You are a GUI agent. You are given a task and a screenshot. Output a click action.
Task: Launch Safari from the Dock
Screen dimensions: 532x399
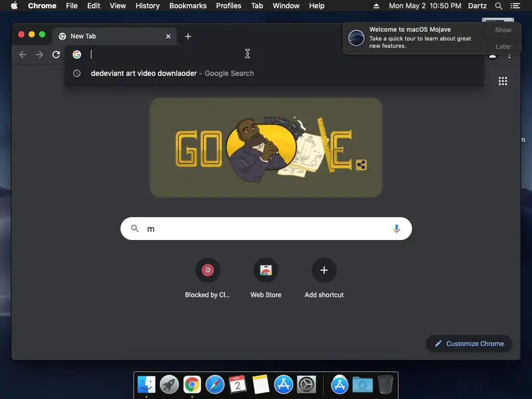click(x=215, y=385)
